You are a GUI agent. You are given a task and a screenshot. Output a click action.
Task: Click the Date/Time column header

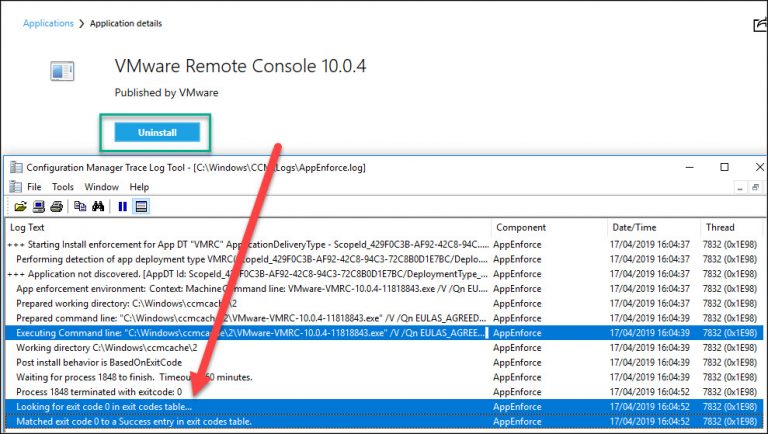pyautogui.click(x=654, y=227)
